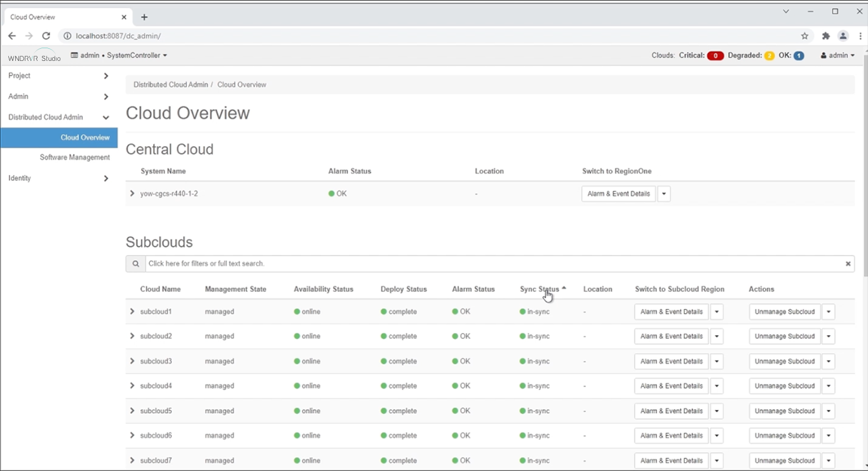Expand the subcloud4 row details
This screenshot has height=471, width=868.
pos(132,386)
